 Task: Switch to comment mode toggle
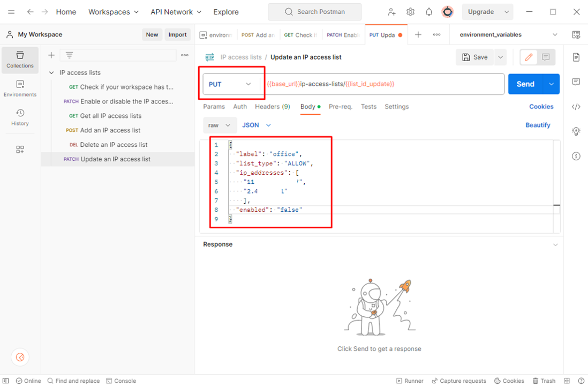pyautogui.click(x=546, y=57)
